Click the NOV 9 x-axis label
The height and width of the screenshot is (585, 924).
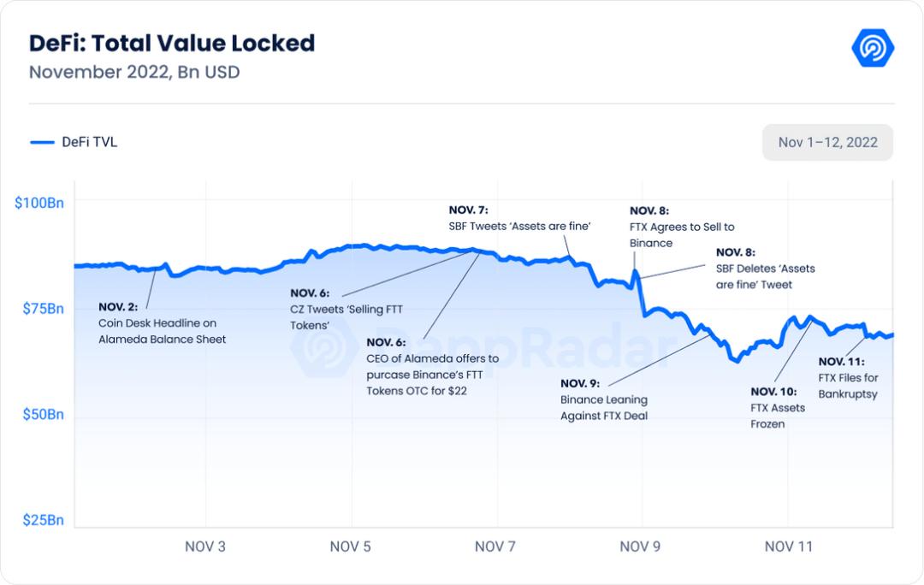640,547
